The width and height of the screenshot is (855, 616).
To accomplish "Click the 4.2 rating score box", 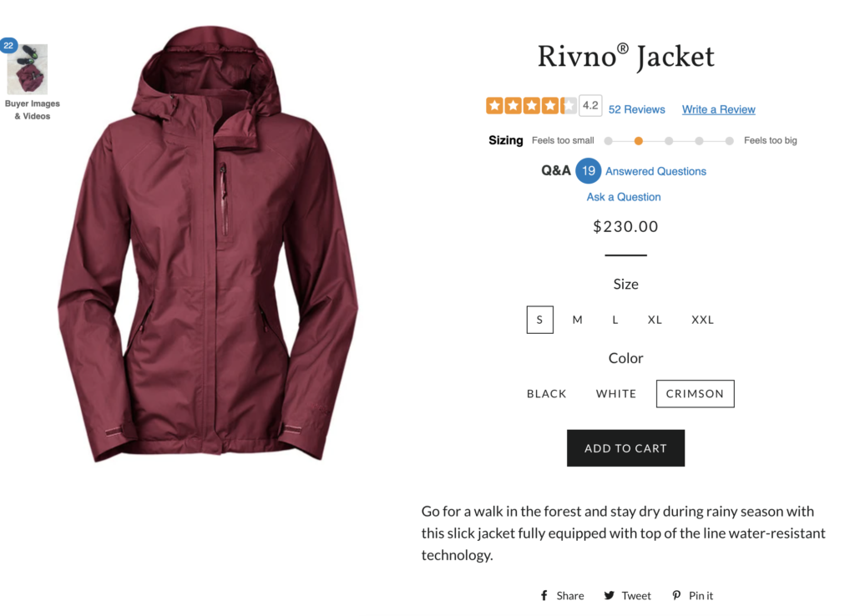I will (x=590, y=106).
